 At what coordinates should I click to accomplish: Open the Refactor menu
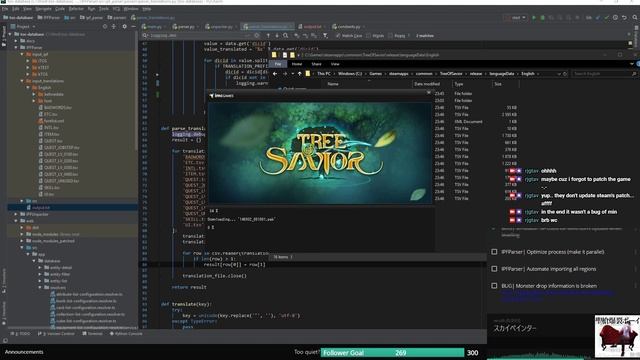coord(76,9)
